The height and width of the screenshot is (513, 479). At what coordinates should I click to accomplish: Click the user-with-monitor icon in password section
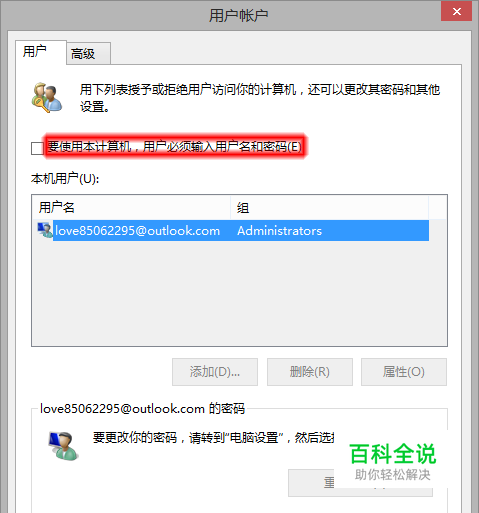click(63, 446)
